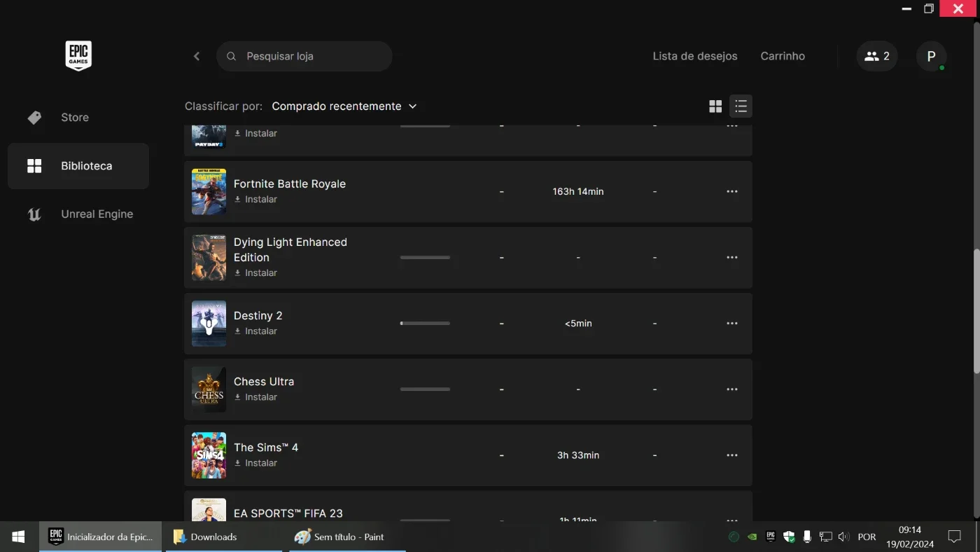Open three-dot menu for Destiny 2
Screen dimensions: 980x552
point(732,324)
